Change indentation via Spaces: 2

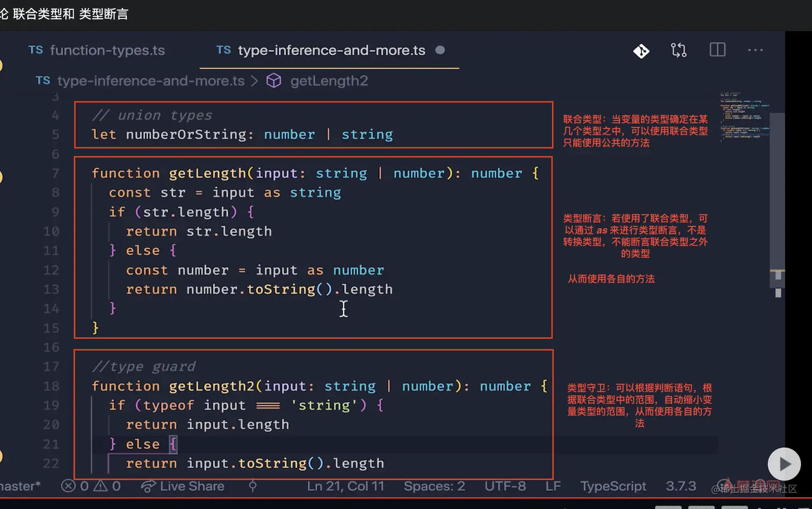434,486
